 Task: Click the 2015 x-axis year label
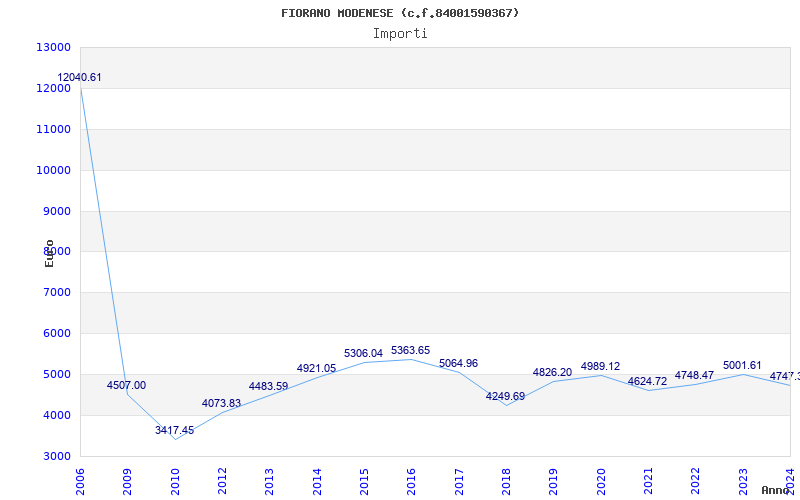pyautogui.click(x=364, y=481)
